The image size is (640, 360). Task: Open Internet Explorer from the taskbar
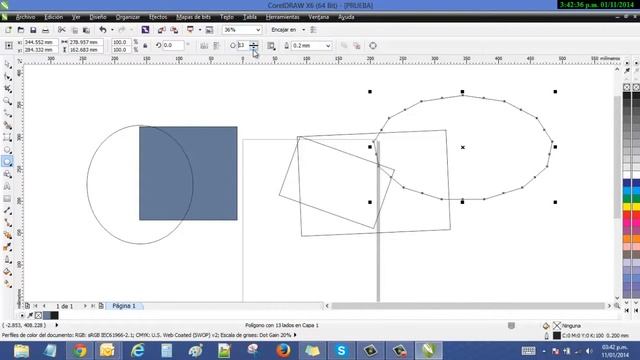pos(138,351)
